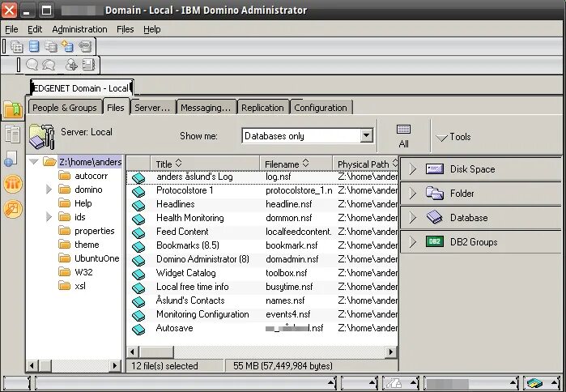The width and height of the screenshot is (566, 392).
Task: Expand the ids folder node
Action: [x=49, y=217]
